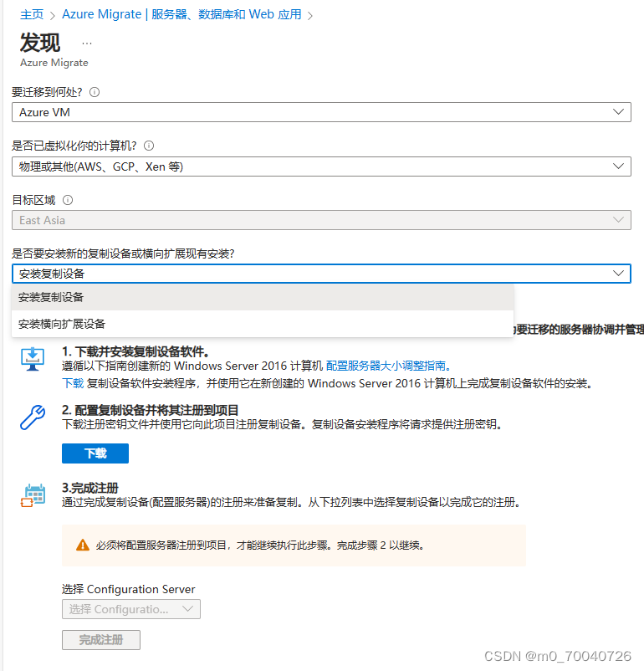
Task: Open the 配置服务器大小调整指南 link
Action: [388, 366]
